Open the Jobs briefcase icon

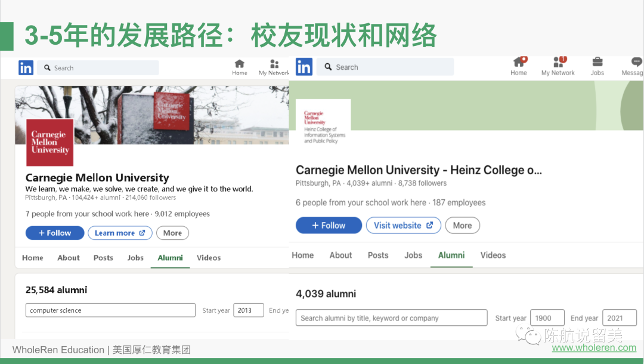coord(597,63)
